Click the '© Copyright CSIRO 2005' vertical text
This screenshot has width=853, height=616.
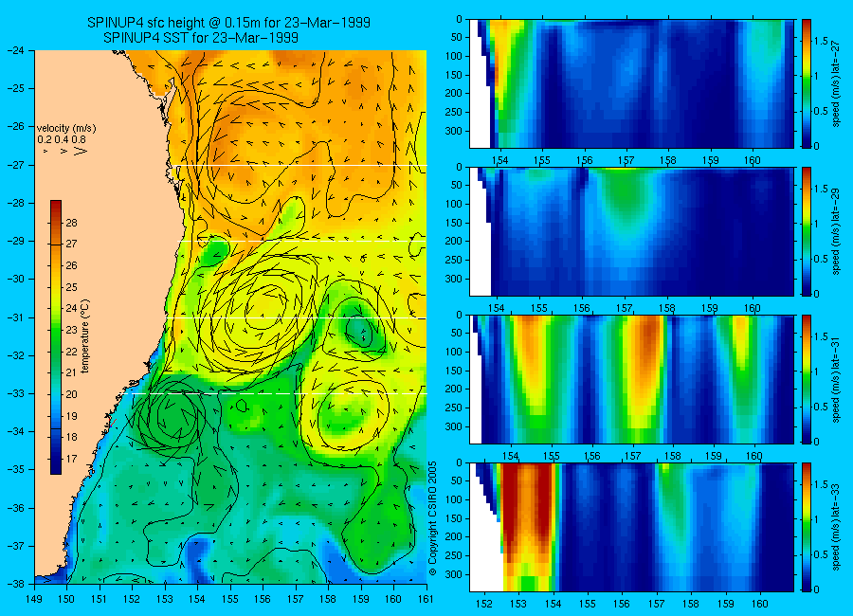click(x=432, y=518)
